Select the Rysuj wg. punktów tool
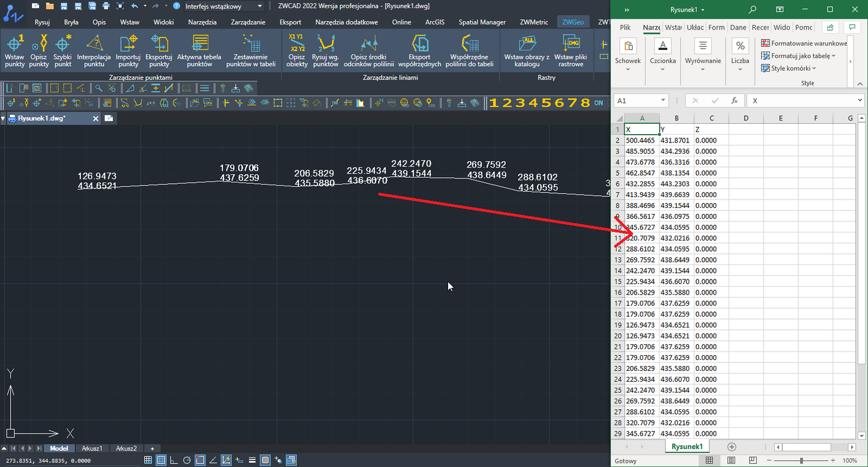The image size is (868, 467). point(326,50)
